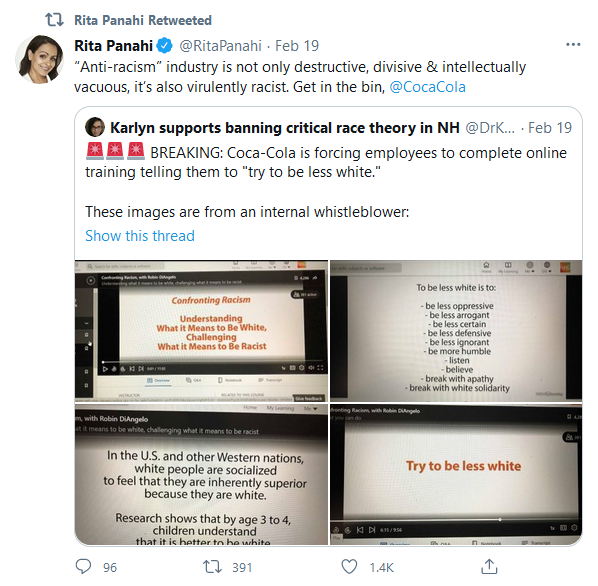
Task: Click the reply speech bubble icon
Action: tap(83, 566)
